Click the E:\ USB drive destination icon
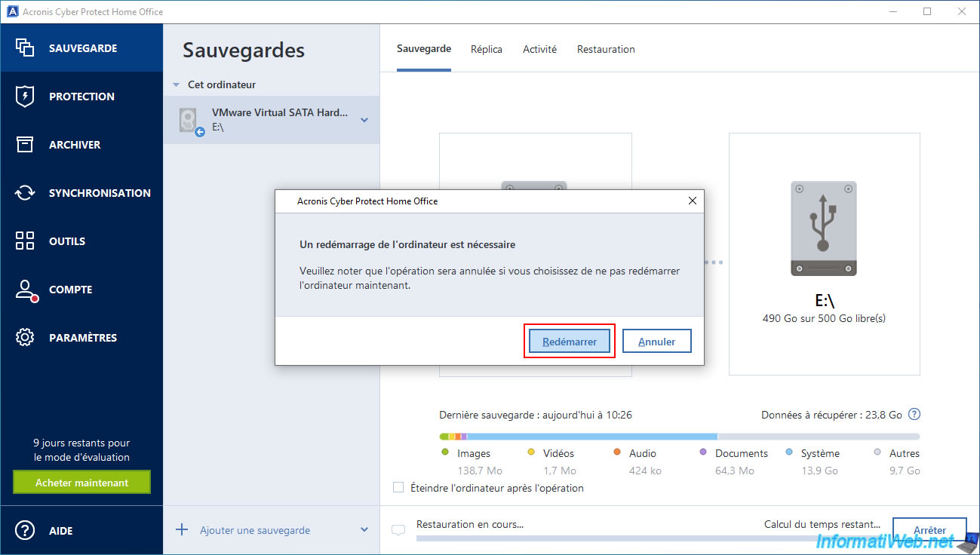 (823, 228)
